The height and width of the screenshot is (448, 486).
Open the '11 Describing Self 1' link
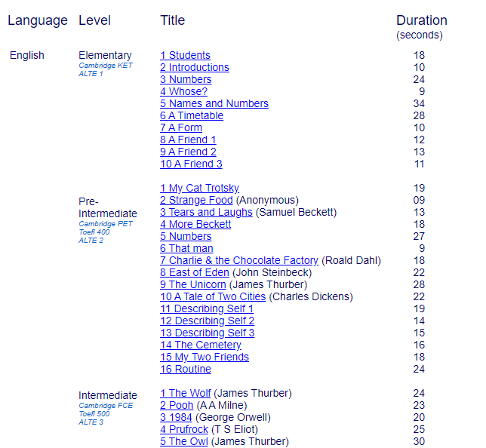pyautogui.click(x=207, y=309)
